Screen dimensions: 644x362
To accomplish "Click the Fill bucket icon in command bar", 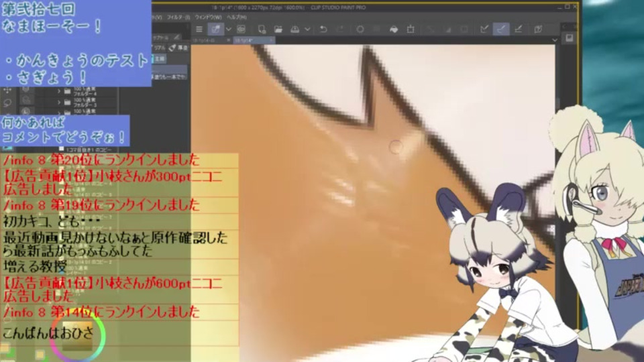I will click(x=394, y=29).
